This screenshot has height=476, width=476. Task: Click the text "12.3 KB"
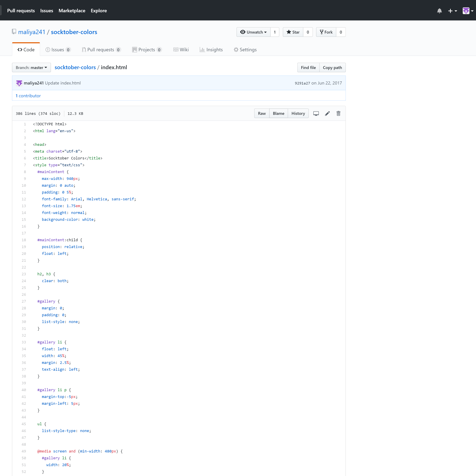(75, 113)
